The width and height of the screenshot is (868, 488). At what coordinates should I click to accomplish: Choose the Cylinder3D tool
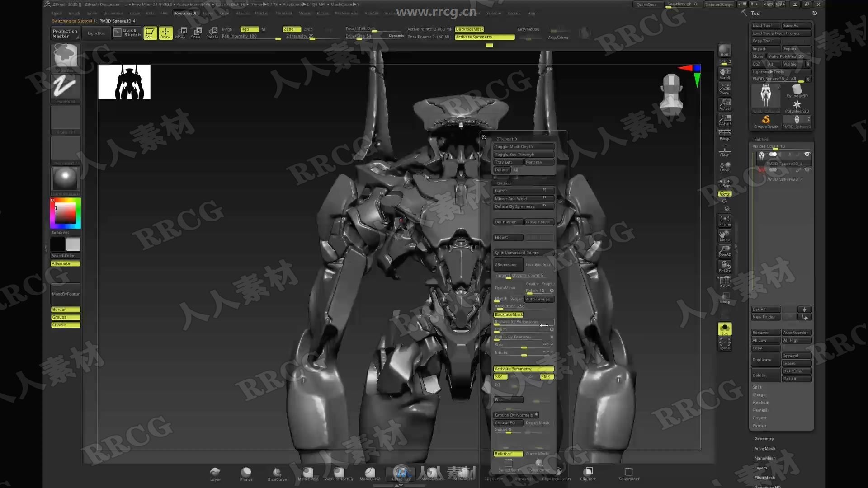click(x=797, y=91)
